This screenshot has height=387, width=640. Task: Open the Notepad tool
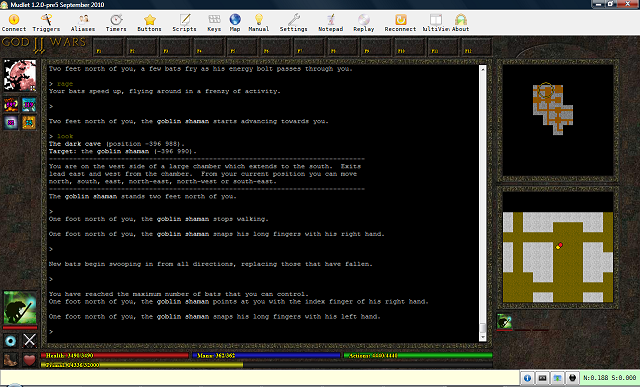click(x=331, y=23)
